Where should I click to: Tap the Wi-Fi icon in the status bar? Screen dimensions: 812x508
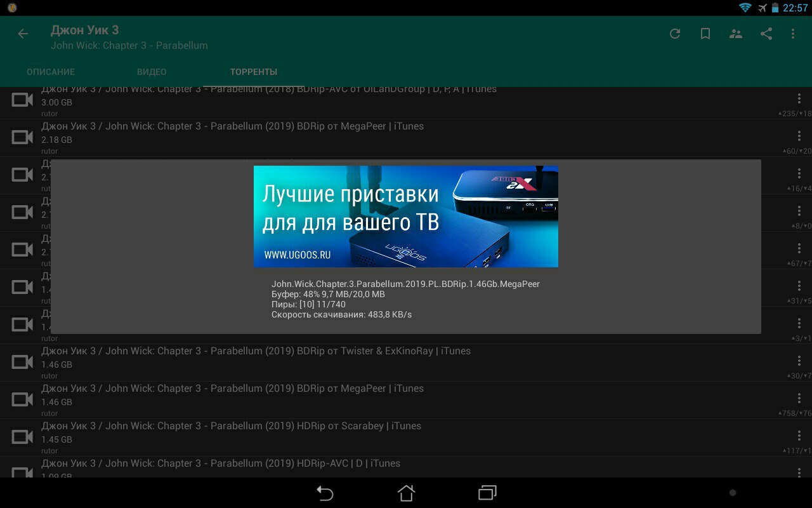(745, 8)
